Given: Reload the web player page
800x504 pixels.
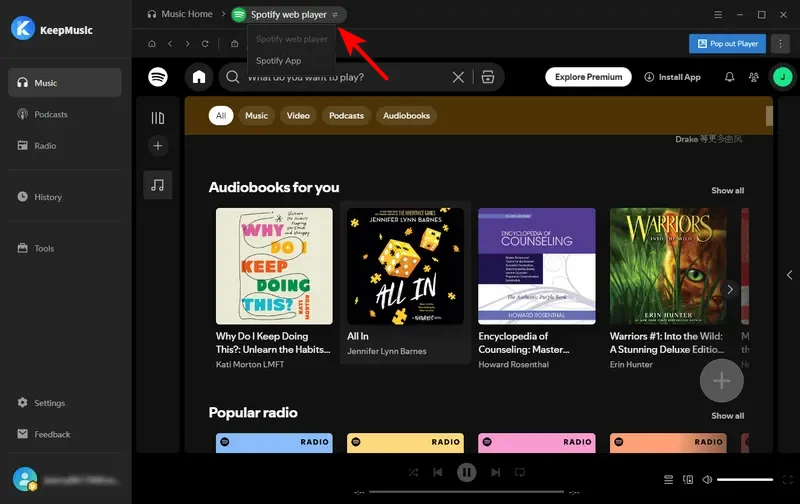Looking at the screenshot, I should tap(205, 44).
